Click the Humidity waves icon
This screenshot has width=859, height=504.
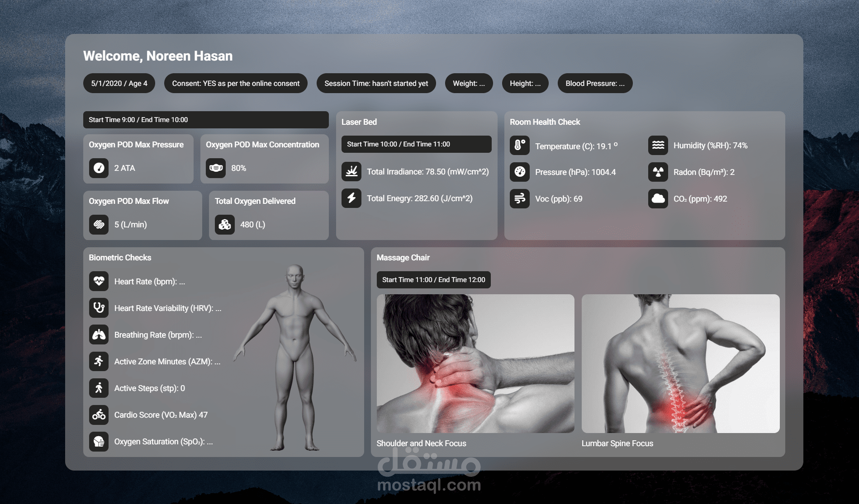658,146
